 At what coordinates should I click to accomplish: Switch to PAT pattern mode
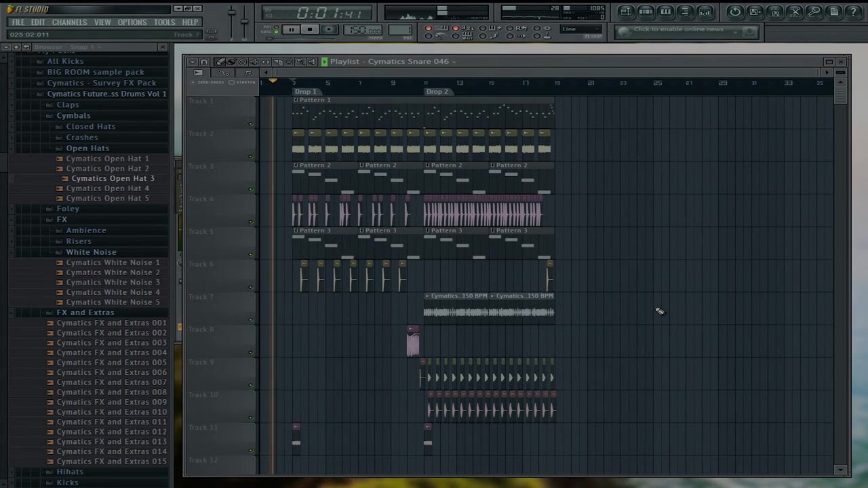[276, 26]
